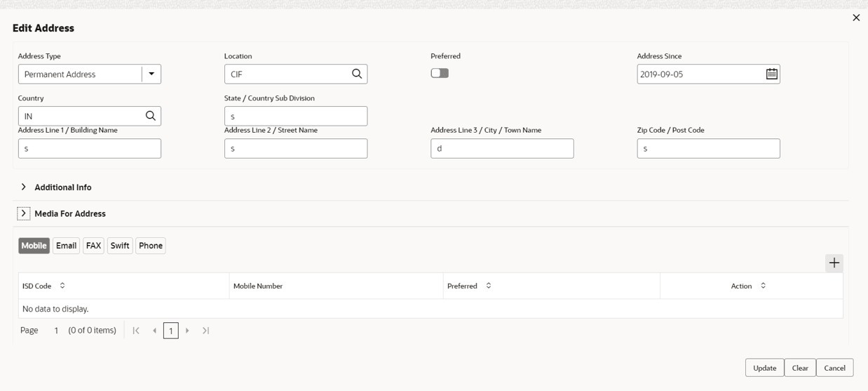Close the Edit Address dialog
The image size is (868, 391).
(x=856, y=18)
